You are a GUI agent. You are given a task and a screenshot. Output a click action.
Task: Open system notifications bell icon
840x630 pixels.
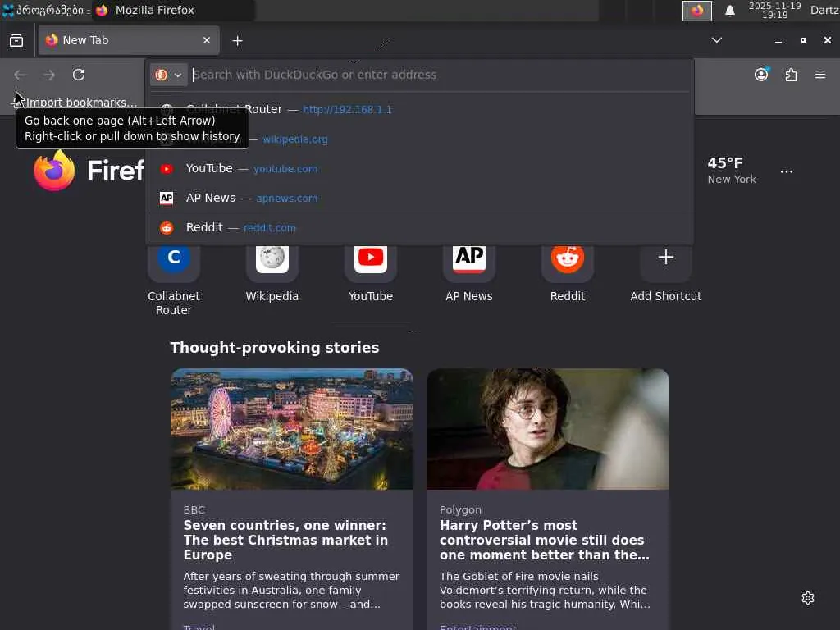pyautogui.click(x=729, y=11)
